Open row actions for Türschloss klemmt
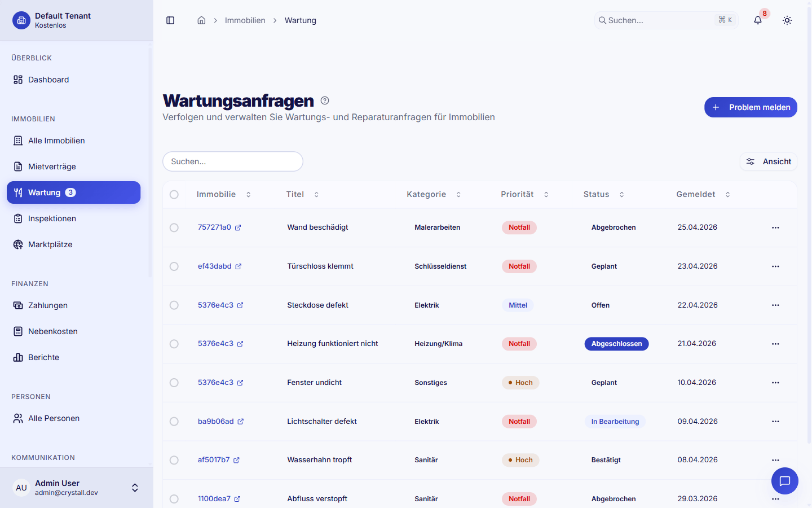This screenshot has height=508, width=812. (775, 266)
